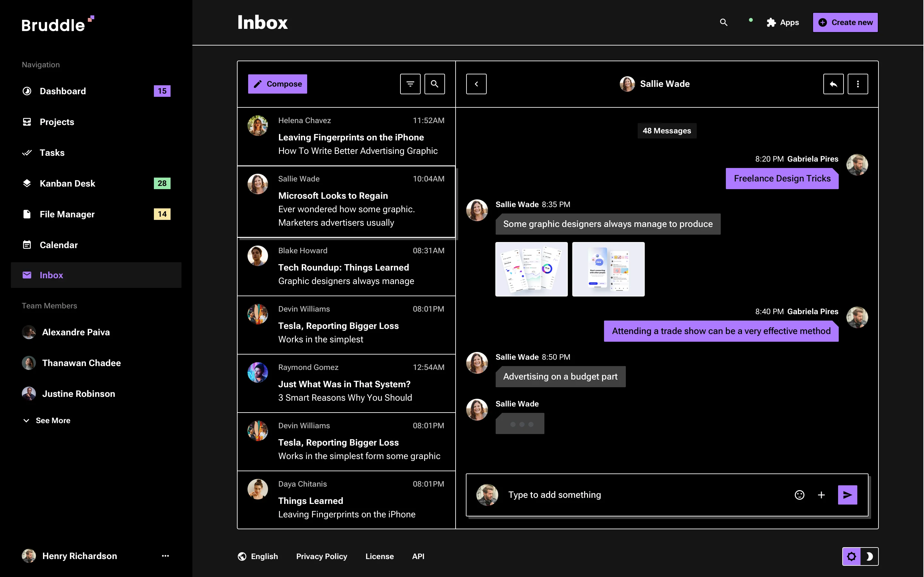Click the reply arrow in chat header
Viewport: 924px width, 577px height.
click(x=833, y=84)
